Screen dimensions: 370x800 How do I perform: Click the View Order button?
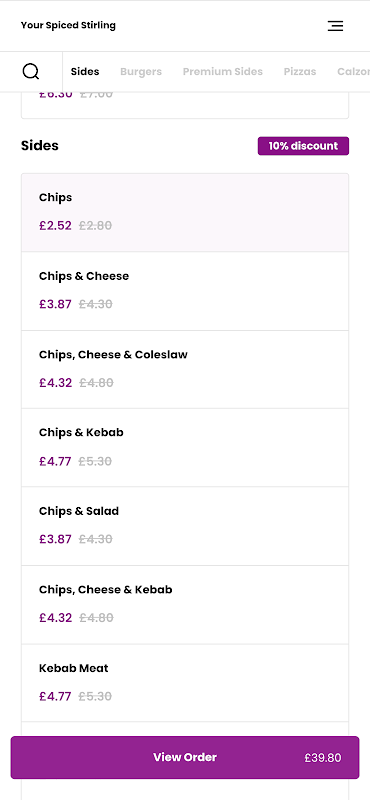tap(185, 757)
